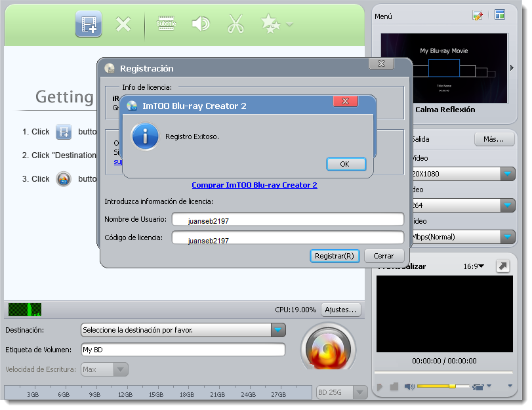Open the 16:9 aspect ratio dropdown
Viewport: 532px width, 410px height.
pyautogui.click(x=474, y=266)
